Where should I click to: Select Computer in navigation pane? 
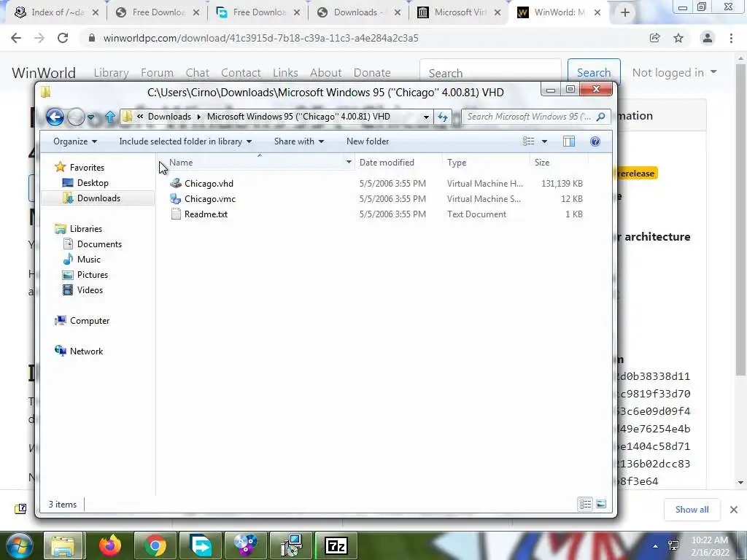[x=90, y=321]
